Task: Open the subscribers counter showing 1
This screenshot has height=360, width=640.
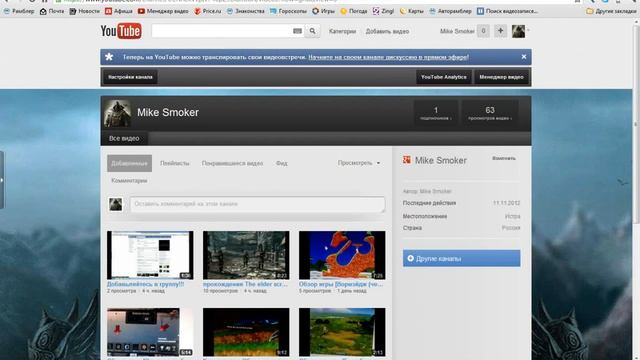Action: [x=436, y=113]
